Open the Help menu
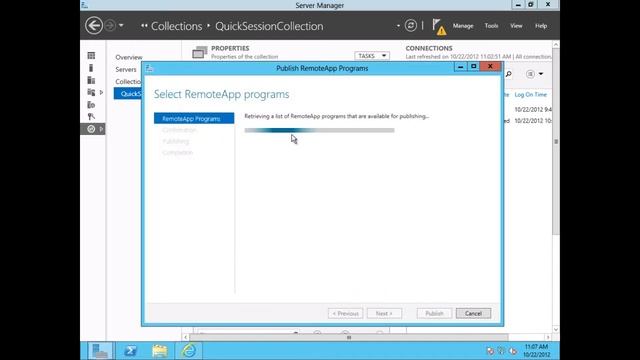640x360 pixels. tap(541, 26)
